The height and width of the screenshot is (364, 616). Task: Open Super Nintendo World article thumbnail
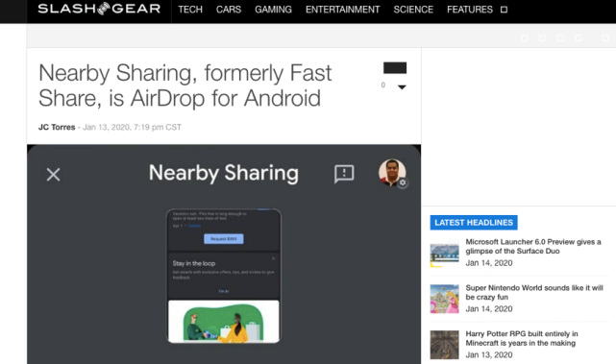click(444, 299)
